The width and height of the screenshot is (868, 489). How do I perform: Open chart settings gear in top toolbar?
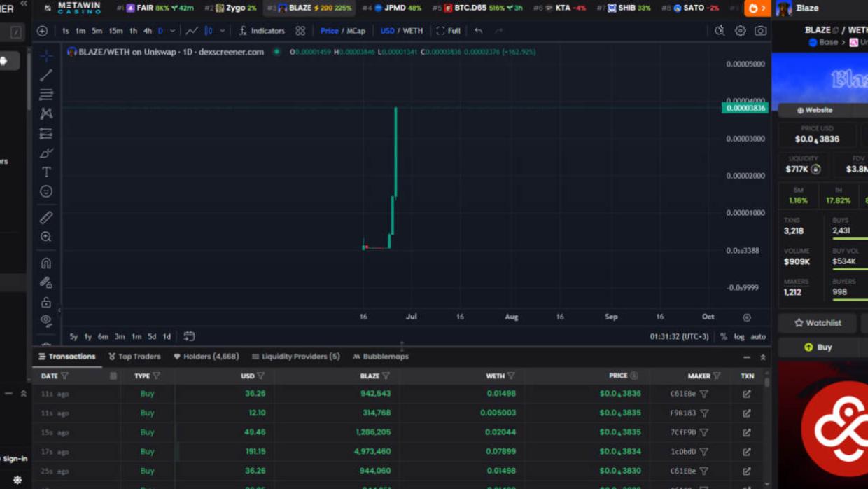tap(740, 31)
